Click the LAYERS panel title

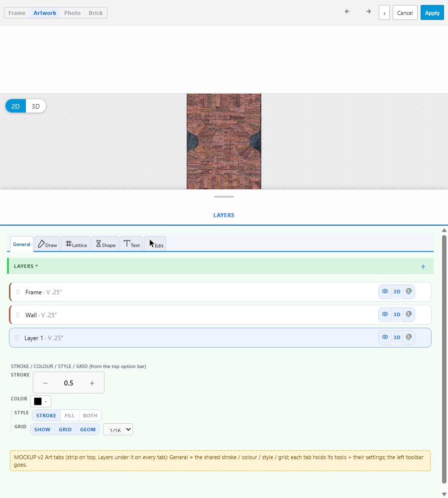click(x=224, y=215)
